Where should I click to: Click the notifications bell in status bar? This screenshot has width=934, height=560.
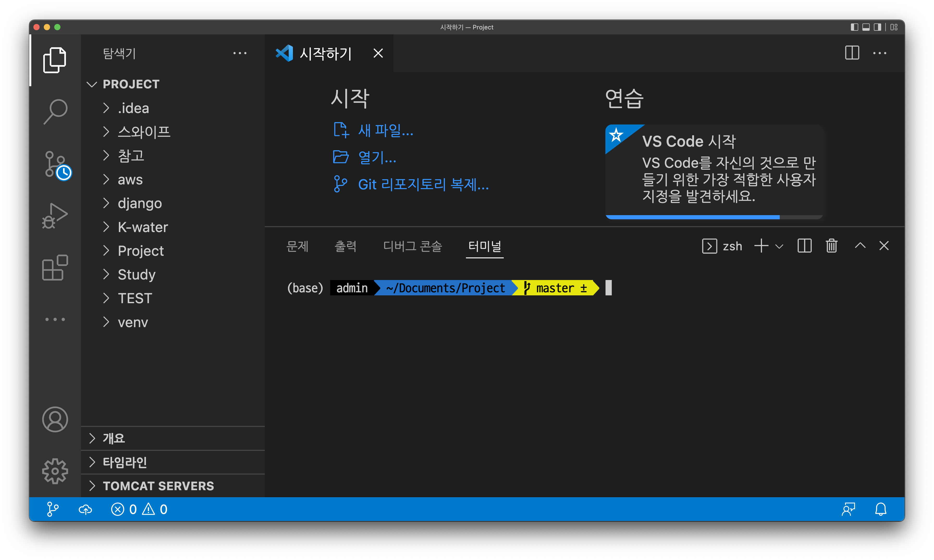880,509
